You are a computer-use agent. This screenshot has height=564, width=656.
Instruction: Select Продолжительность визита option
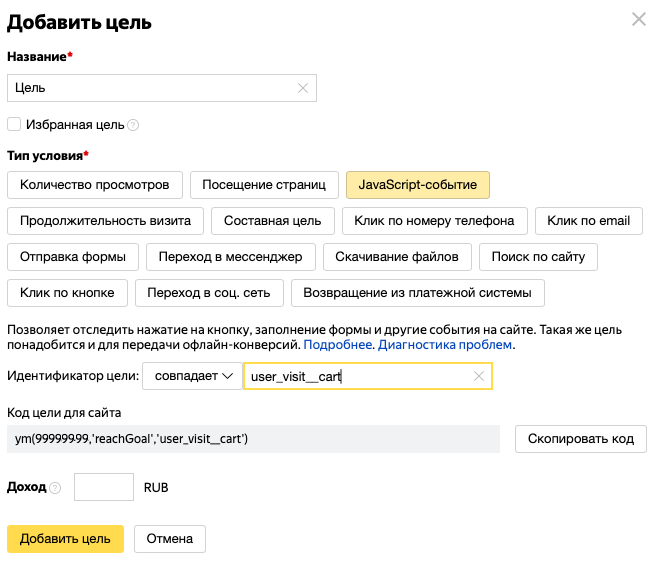click(105, 221)
